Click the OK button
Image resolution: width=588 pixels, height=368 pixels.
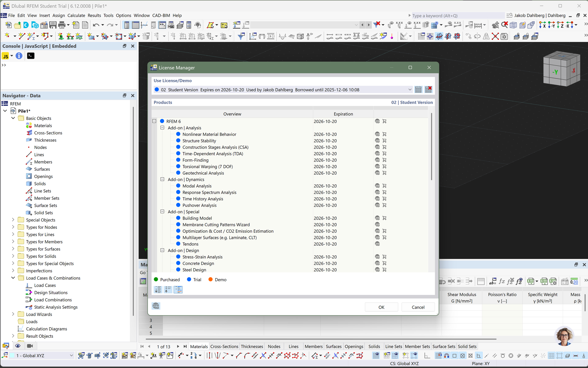click(x=381, y=307)
